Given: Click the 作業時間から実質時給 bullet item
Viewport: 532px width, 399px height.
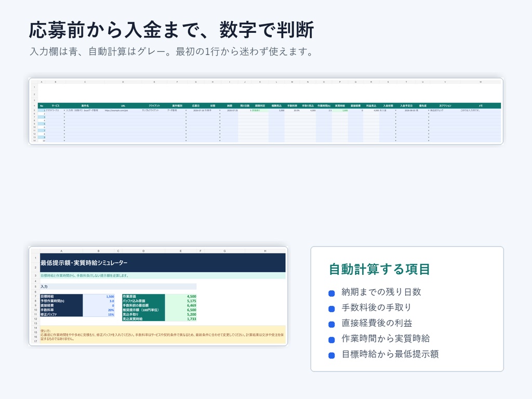Looking at the screenshot, I should [x=385, y=339].
